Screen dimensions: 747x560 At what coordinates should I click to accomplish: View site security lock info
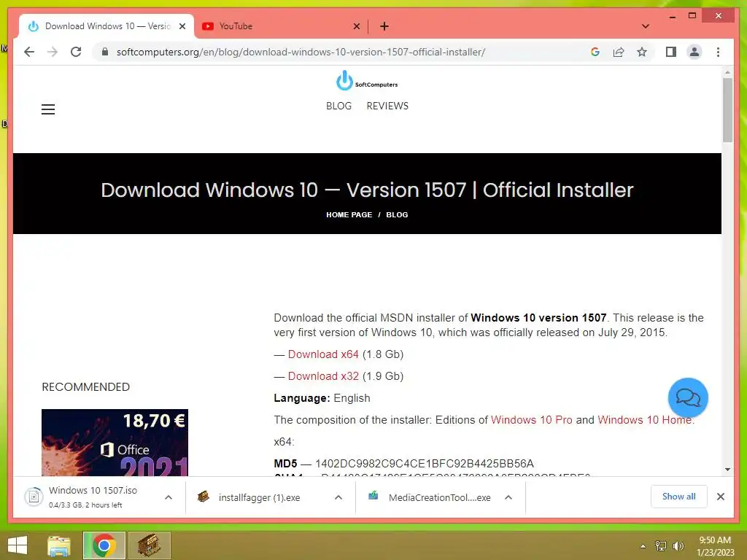click(105, 52)
